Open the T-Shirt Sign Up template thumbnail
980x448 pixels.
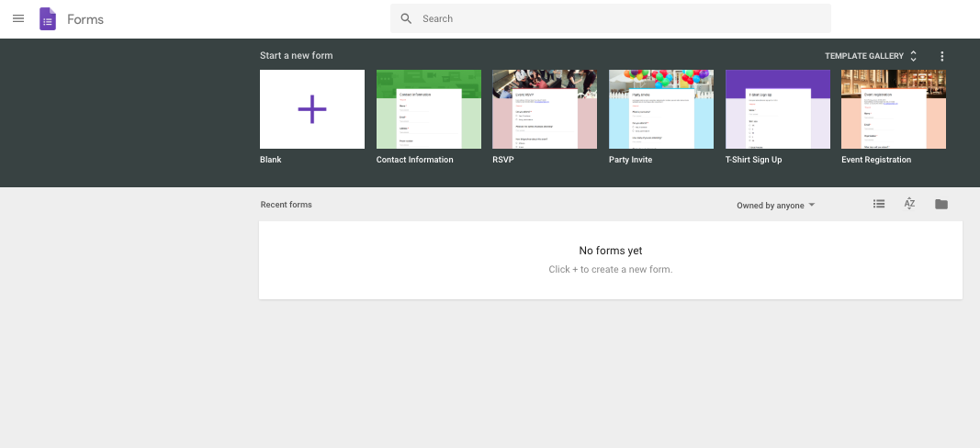tap(778, 109)
